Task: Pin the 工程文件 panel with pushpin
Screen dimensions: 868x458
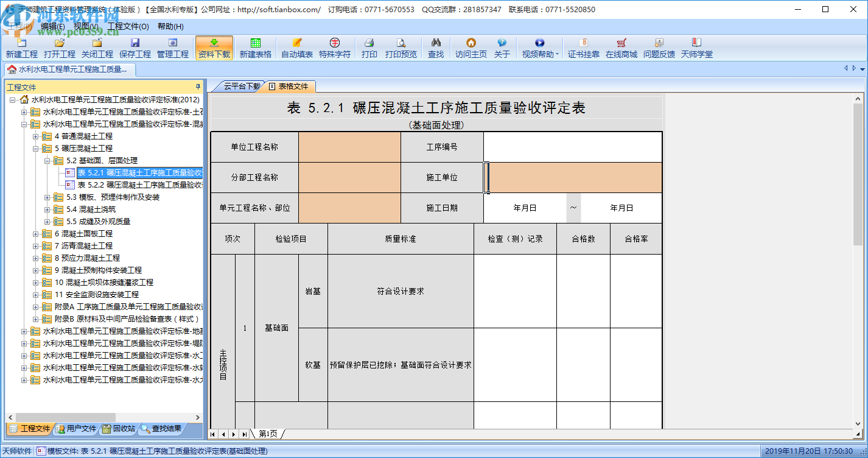Action: pos(197,86)
